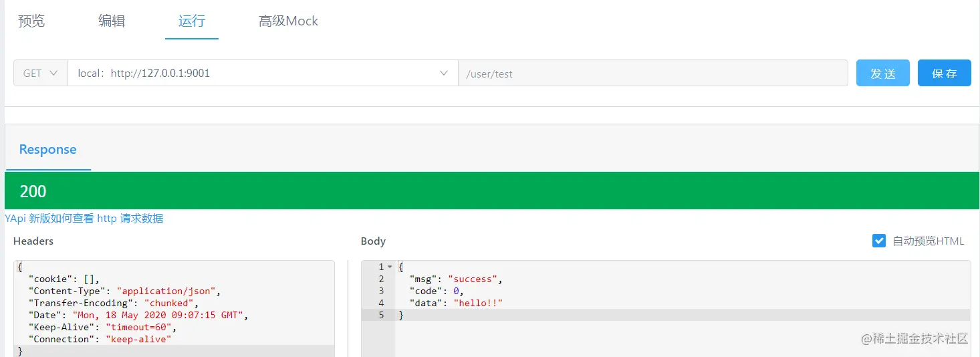Open the 编辑 tab
The width and height of the screenshot is (980, 357).
[x=112, y=21]
